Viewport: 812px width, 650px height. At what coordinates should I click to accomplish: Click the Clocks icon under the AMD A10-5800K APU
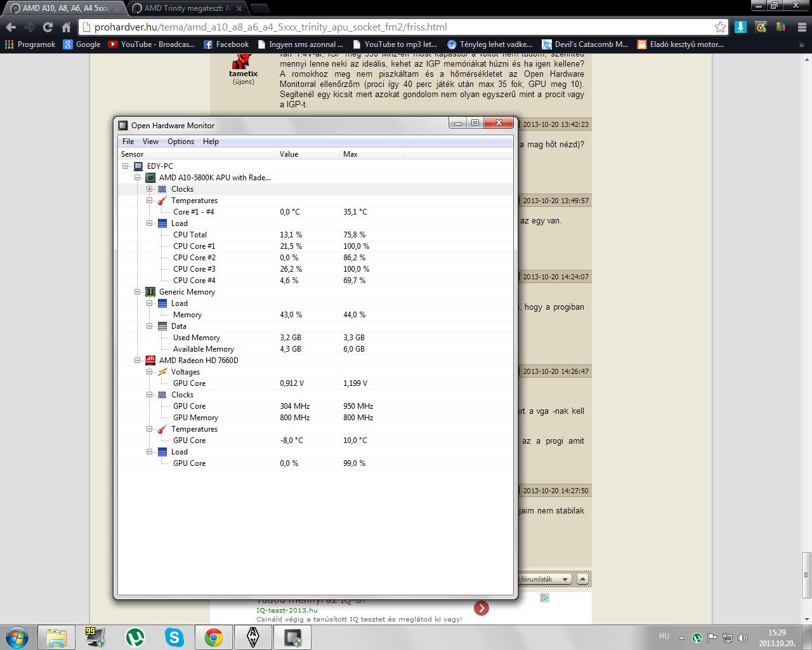pos(162,189)
